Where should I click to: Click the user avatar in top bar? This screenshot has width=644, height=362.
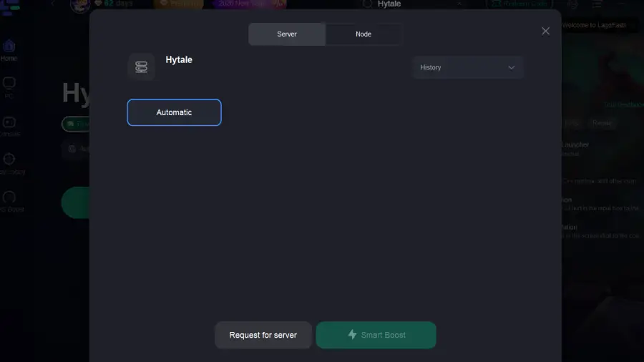tap(79, 4)
